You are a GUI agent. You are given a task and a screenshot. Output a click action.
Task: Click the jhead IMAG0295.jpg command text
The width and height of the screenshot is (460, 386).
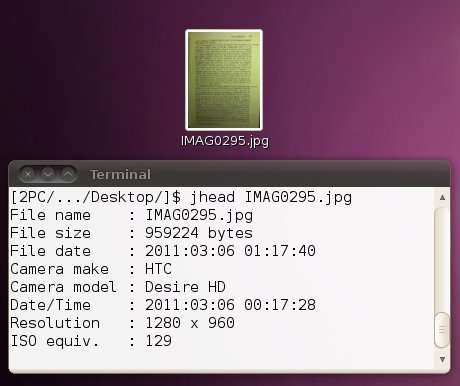point(271,197)
